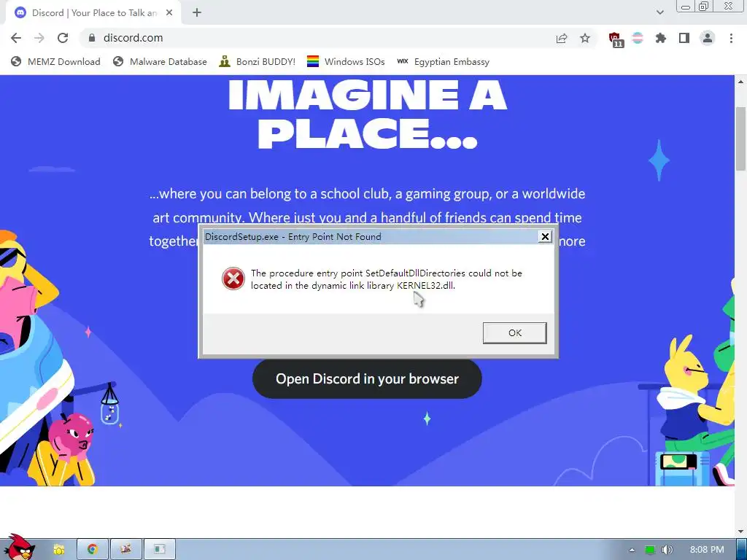Open Chrome three-dot menu
The width and height of the screenshot is (747, 560).
(731, 38)
